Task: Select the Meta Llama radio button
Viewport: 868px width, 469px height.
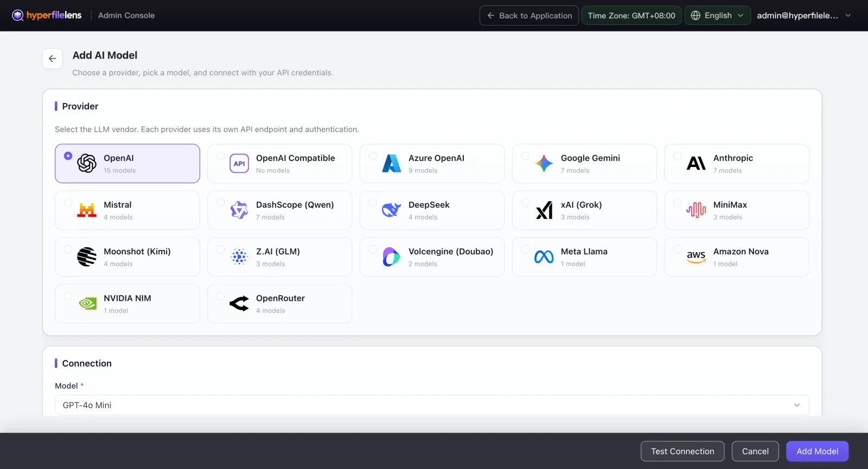Action: point(525,249)
